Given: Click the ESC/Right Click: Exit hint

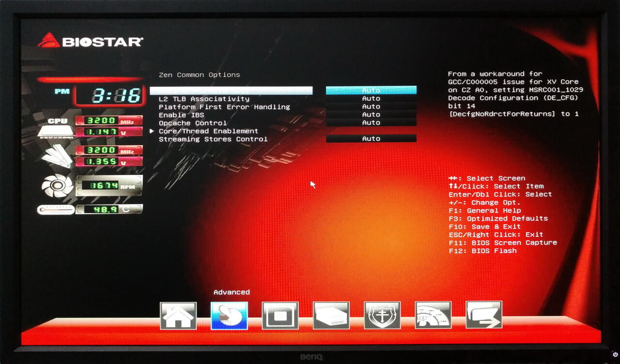Looking at the screenshot, I should click(496, 235).
